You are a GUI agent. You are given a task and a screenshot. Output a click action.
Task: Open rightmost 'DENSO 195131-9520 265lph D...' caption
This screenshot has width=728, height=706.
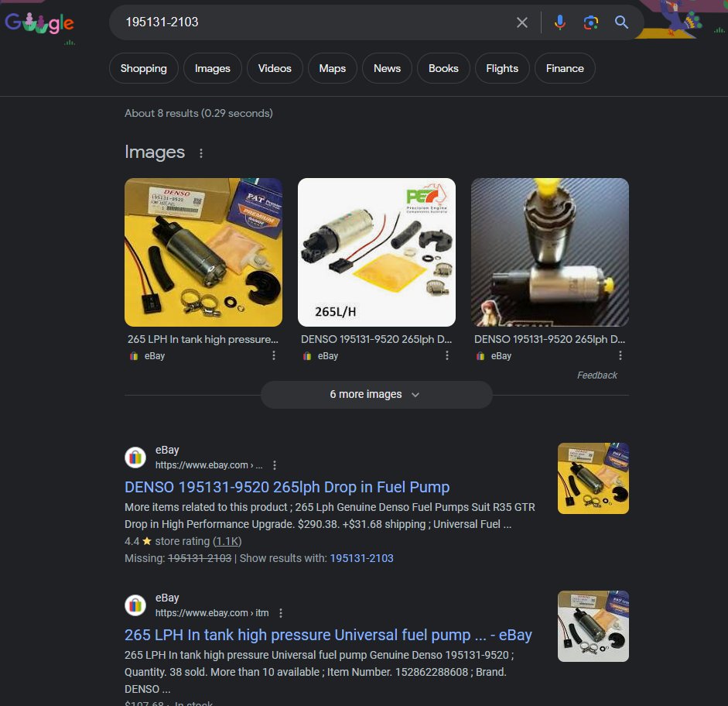pyautogui.click(x=549, y=340)
